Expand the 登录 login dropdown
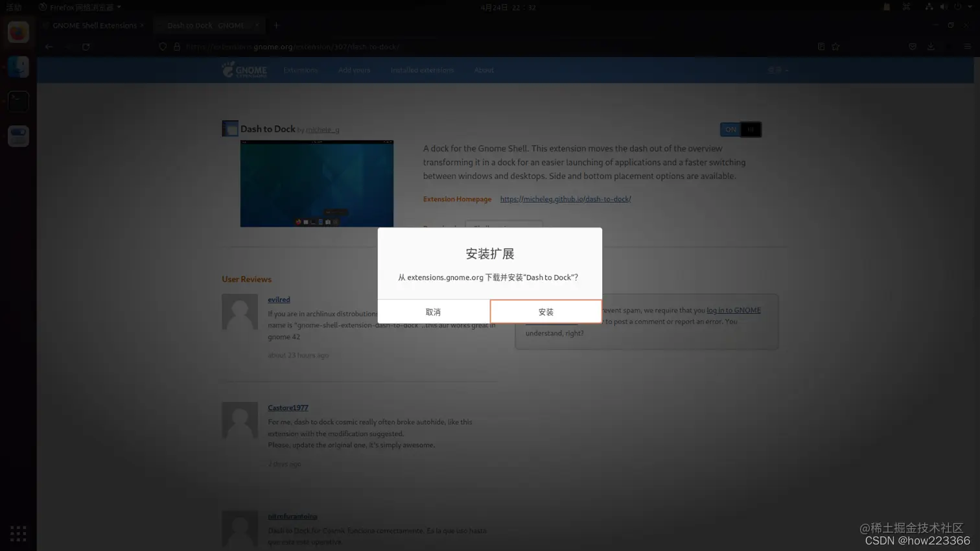This screenshot has height=551, width=980. point(778,70)
